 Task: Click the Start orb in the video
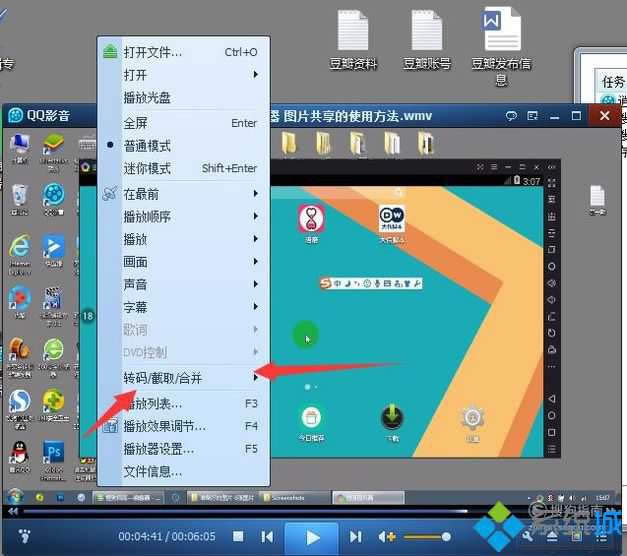tap(15, 497)
